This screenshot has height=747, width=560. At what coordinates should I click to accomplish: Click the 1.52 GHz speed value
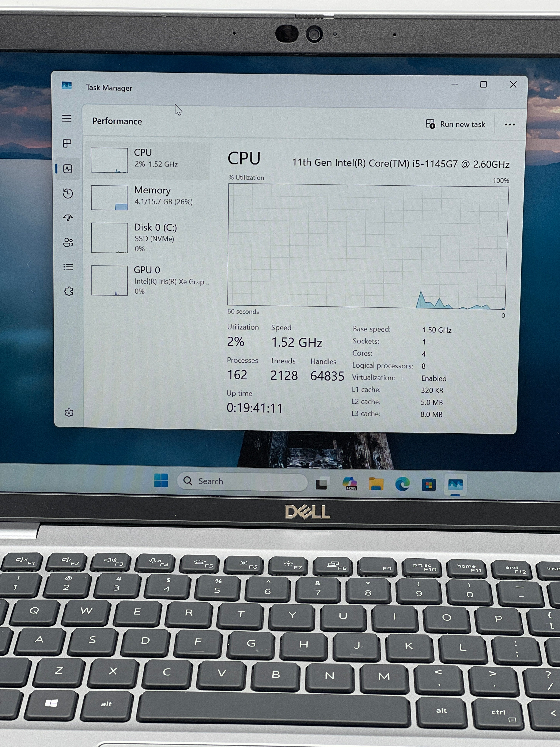click(297, 342)
